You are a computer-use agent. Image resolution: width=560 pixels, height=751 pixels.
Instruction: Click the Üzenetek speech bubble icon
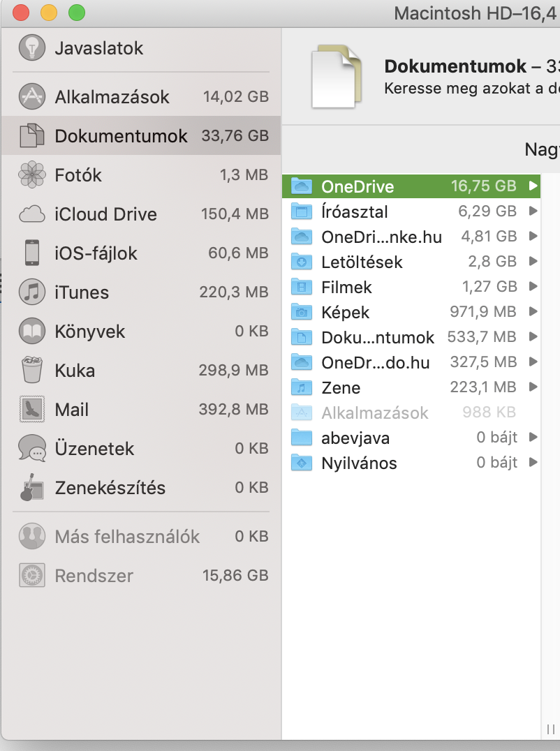(x=32, y=448)
